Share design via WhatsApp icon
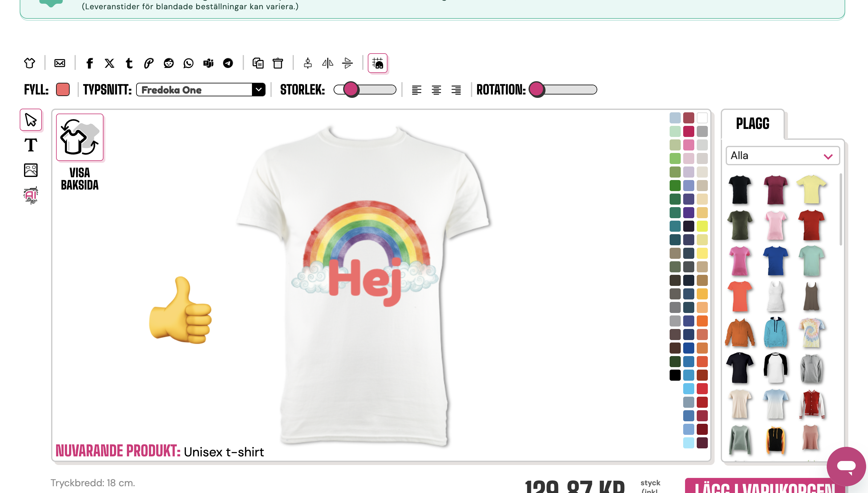 pos(188,63)
